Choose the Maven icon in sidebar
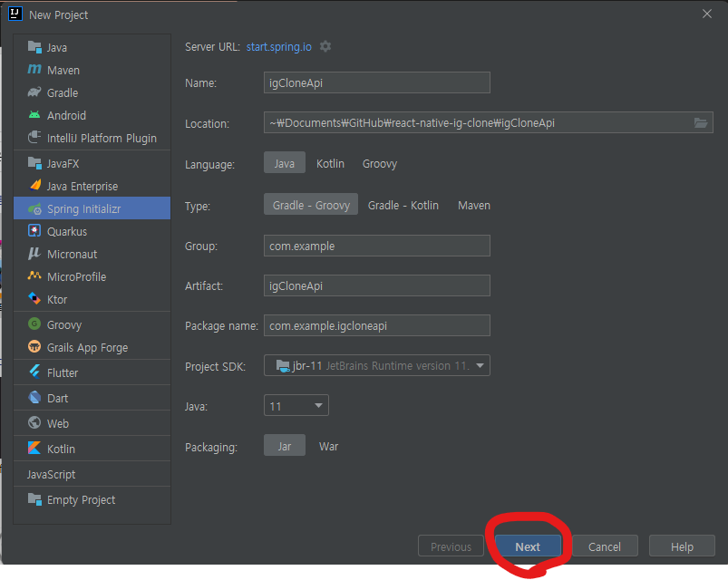Viewport: 728px width, 580px height. click(x=34, y=70)
